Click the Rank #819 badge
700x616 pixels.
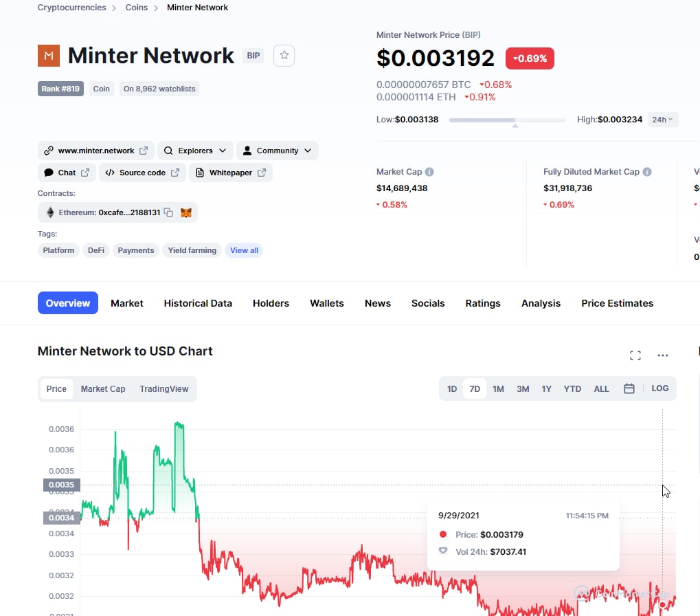(60, 89)
